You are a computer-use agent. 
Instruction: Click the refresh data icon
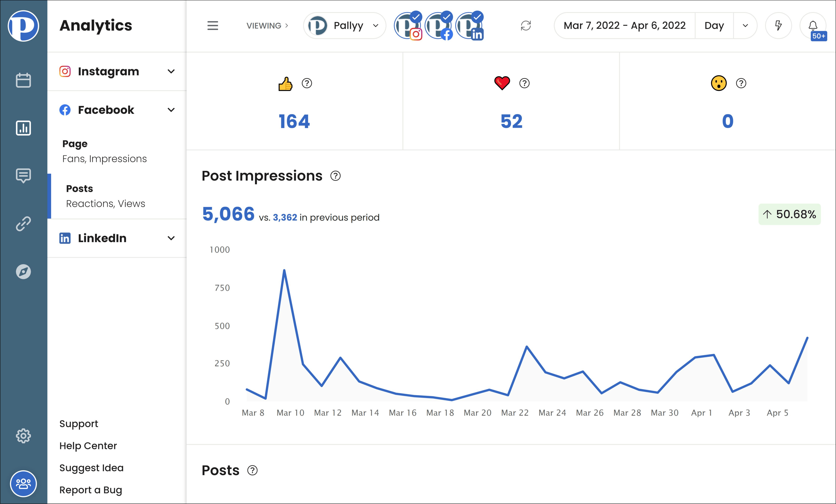[x=524, y=25]
